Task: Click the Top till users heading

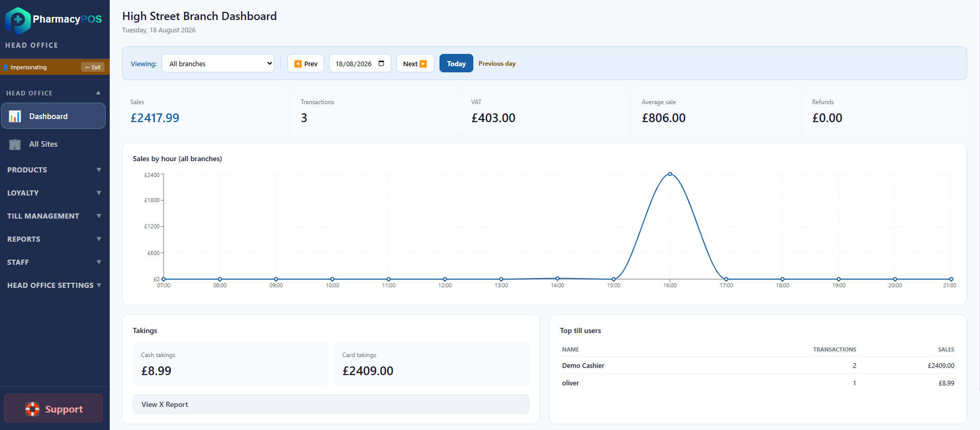Action: [x=581, y=330]
